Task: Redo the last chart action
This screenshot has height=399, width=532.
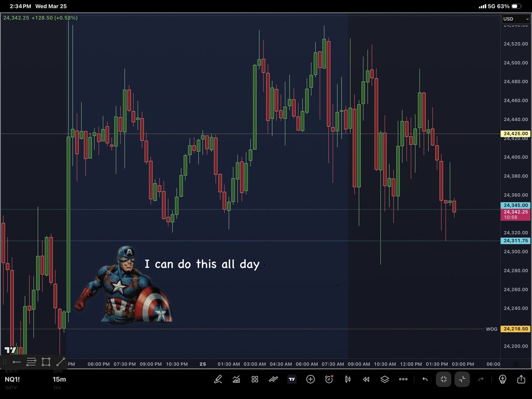Action: (x=481, y=379)
